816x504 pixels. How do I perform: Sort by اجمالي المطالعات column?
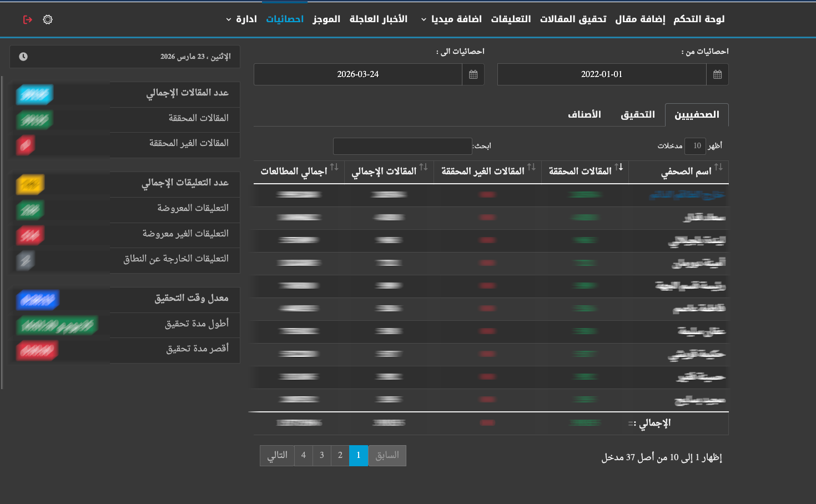pyautogui.click(x=334, y=167)
